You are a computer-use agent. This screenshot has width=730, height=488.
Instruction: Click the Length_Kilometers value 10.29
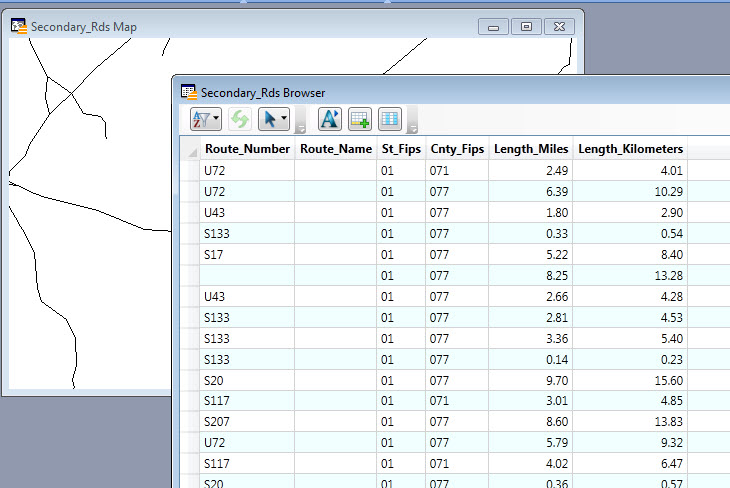[630, 191]
